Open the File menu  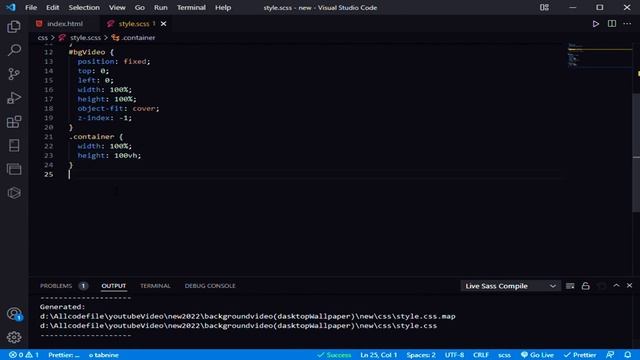(31, 7)
